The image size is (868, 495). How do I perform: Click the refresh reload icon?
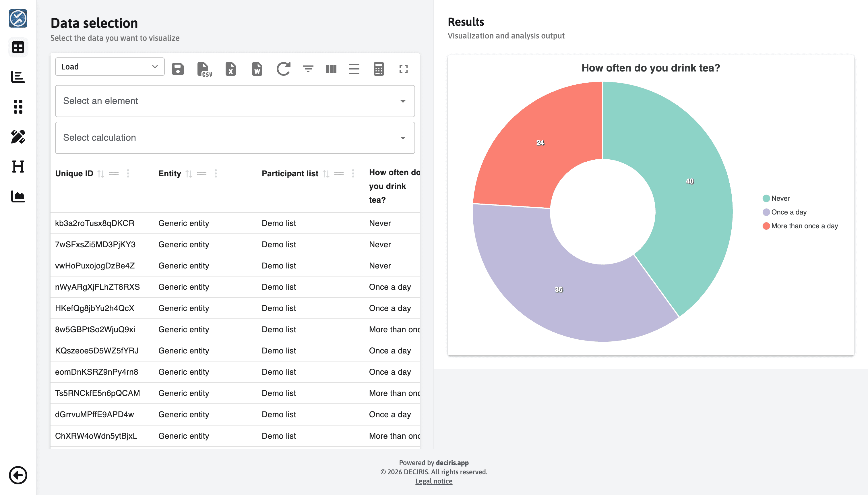pos(283,69)
